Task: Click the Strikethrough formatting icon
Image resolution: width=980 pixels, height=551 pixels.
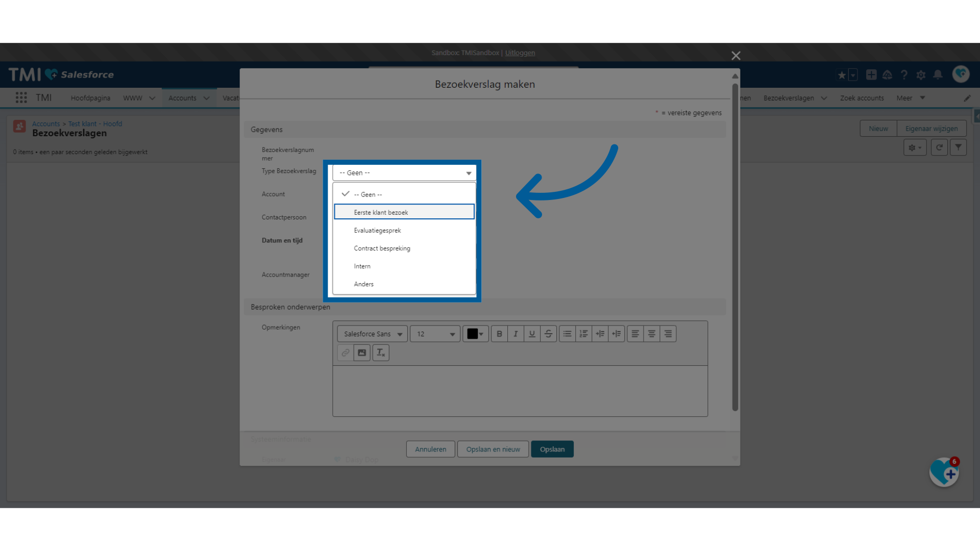Action: tap(548, 334)
